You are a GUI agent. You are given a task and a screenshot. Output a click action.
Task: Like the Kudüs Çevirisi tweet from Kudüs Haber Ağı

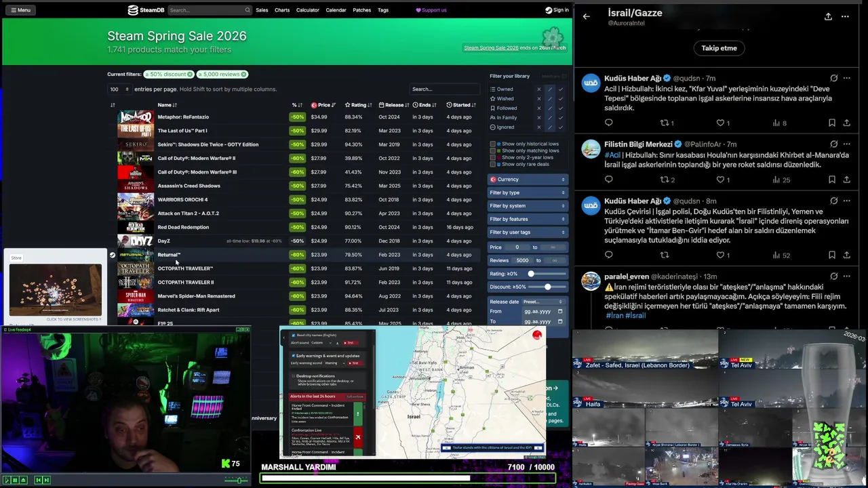click(x=721, y=255)
